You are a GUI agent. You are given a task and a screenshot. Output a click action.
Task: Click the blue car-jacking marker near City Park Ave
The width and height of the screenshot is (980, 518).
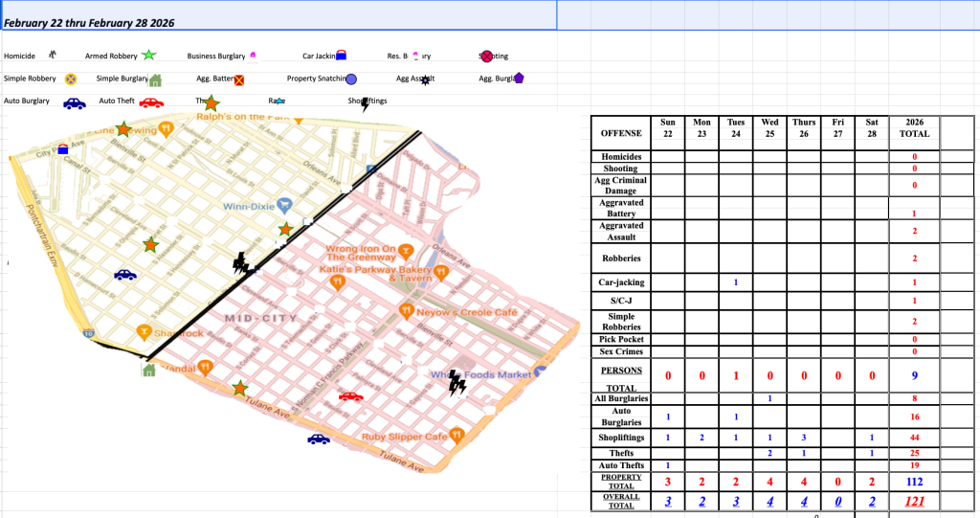tap(63, 148)
